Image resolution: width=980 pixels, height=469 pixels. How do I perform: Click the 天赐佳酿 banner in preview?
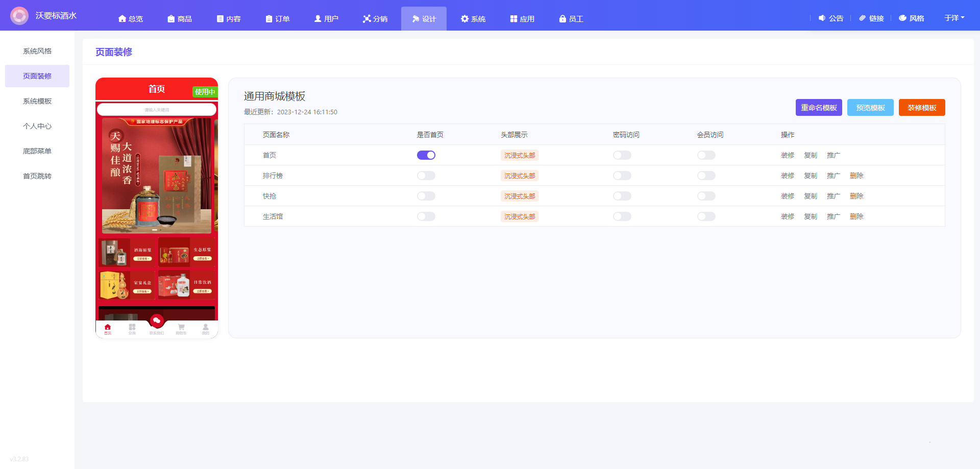coord(157,176)
